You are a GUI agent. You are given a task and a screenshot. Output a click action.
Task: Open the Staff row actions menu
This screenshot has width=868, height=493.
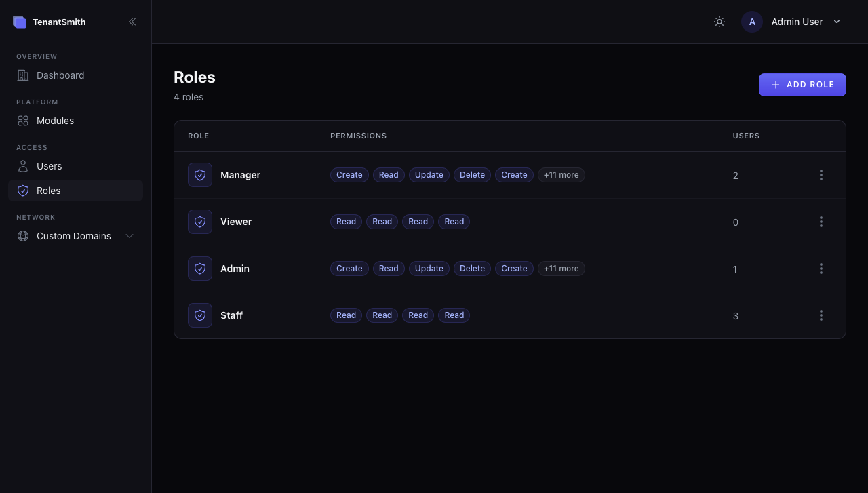(x=821, y=315)
